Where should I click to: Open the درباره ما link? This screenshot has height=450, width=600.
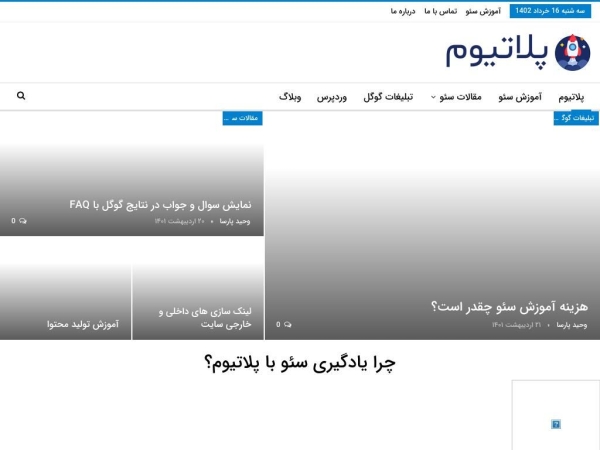pyautogui.click(x=403, y=11)
